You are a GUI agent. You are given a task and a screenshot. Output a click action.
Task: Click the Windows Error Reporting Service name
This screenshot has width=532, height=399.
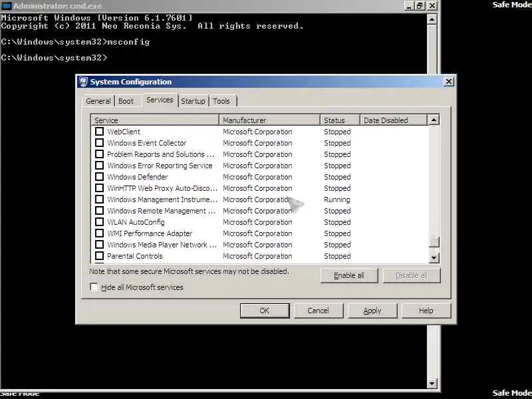(x=160, y=166)
